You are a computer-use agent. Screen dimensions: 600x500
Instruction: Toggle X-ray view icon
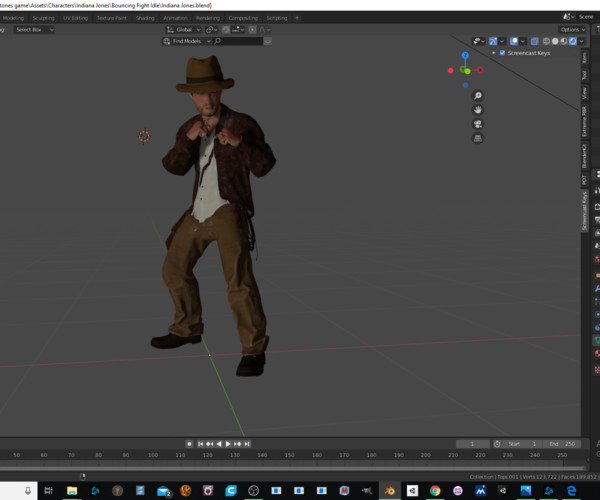[535, 41]
